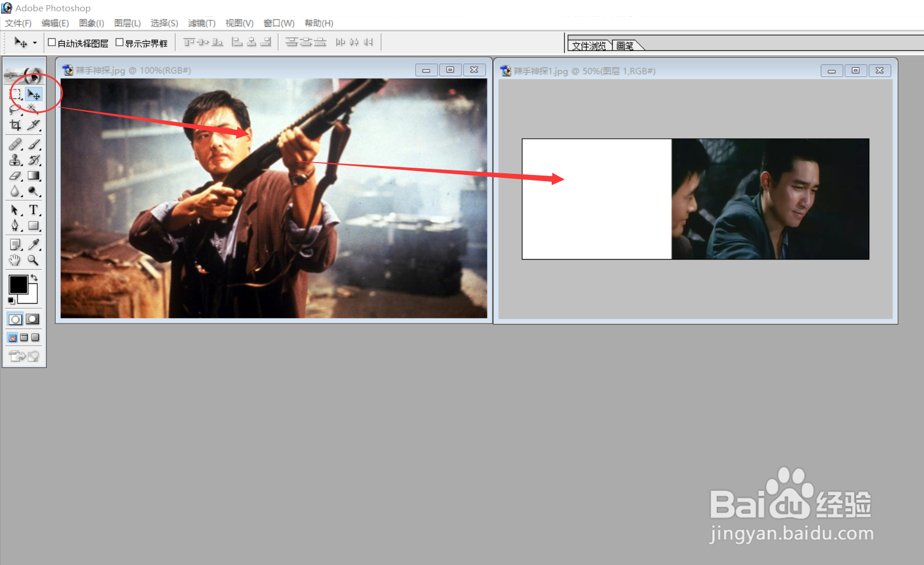Select the Eraser tool
Screen dimensions: 924x565
pos(16,176)
